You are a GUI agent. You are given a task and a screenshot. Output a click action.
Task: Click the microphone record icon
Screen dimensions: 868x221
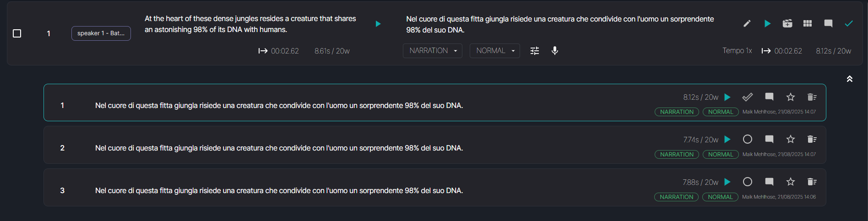click(x=555, y=51)
